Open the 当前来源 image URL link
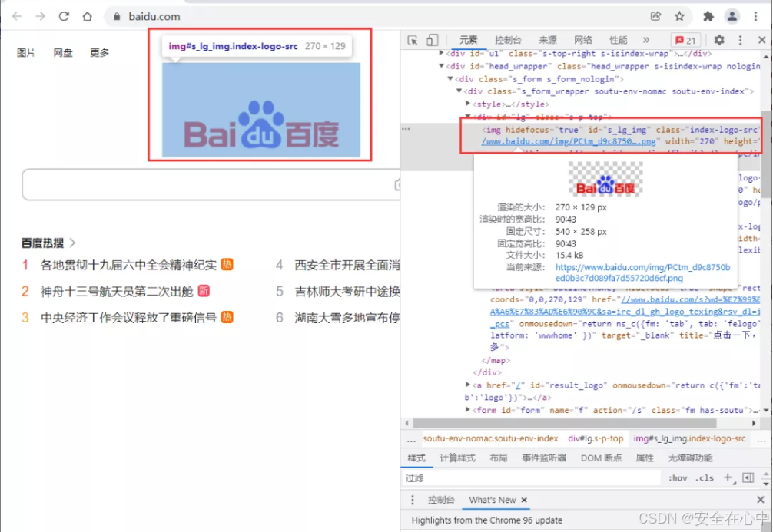 (x=643, y=273)
